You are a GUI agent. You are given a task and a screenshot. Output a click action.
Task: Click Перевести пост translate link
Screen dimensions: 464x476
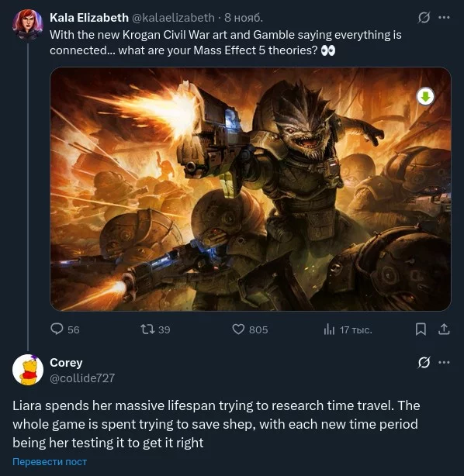pyautogui.click(x=50, y=462)
